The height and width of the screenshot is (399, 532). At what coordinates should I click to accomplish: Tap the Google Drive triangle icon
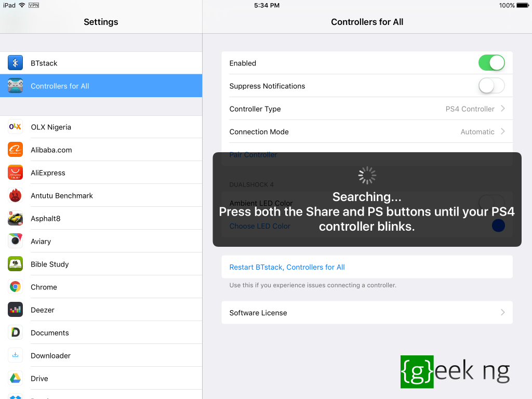click(x=15, y=378)
